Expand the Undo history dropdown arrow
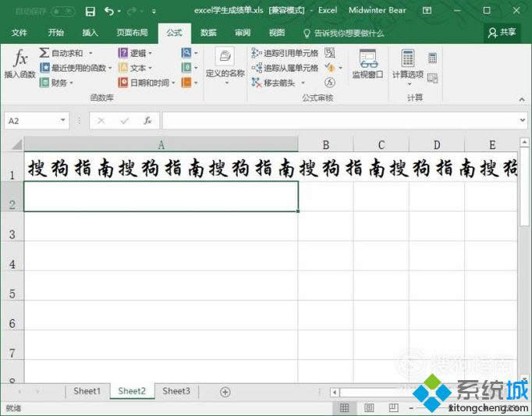 119,12
